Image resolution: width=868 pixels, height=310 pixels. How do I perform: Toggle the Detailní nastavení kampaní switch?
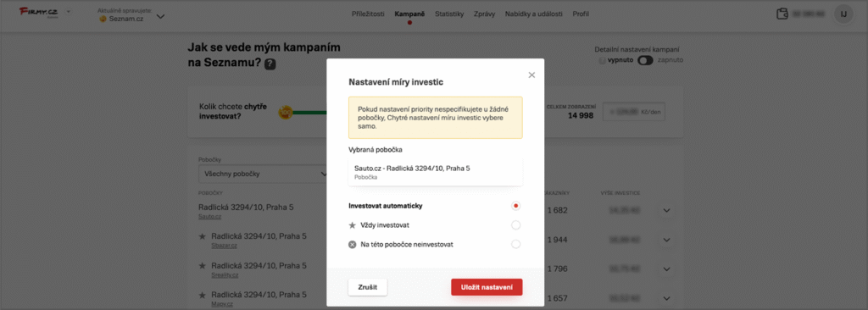(645, 60)
